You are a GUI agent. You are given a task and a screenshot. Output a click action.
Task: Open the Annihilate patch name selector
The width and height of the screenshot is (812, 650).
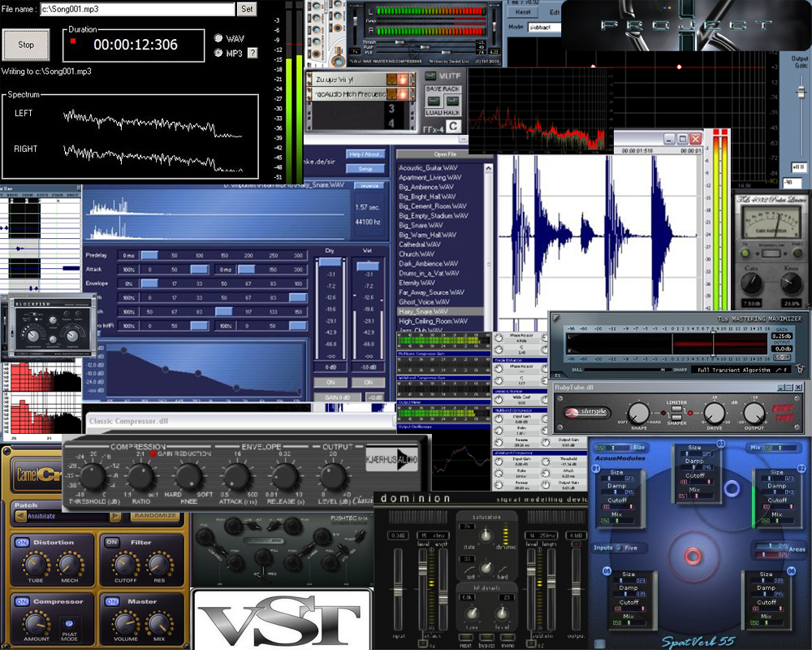[x=68, y=516]
